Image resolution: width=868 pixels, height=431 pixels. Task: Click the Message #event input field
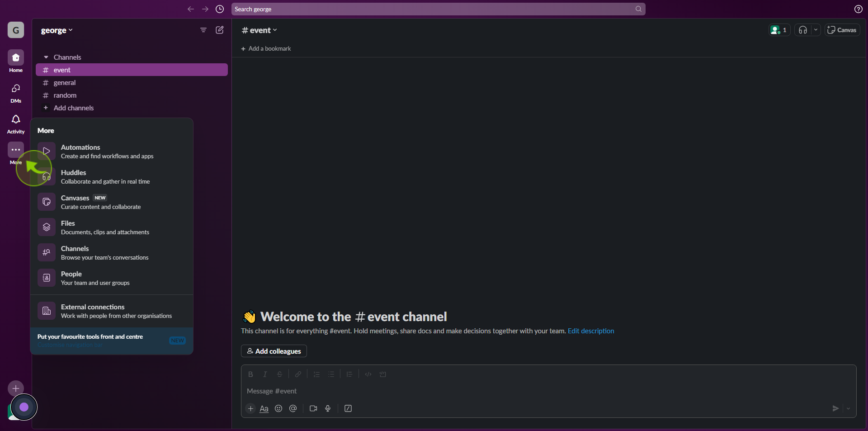tap(548, 391)
